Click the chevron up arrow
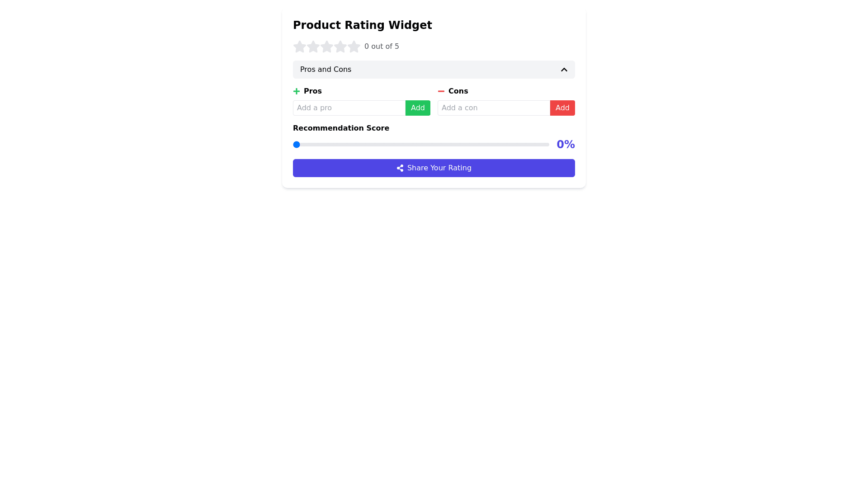Screen dimensions: 868x488 pyautogui.click(x=564, y=70)
